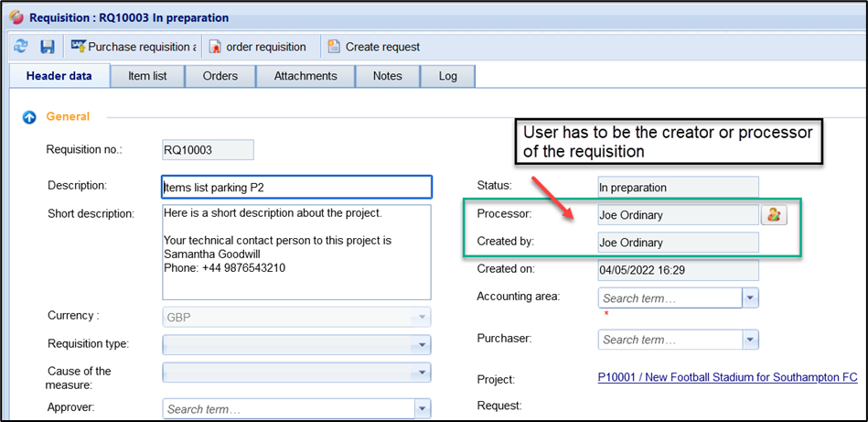
Task: Expand the Approver search dropdown arrow
Action: (421, 409)
